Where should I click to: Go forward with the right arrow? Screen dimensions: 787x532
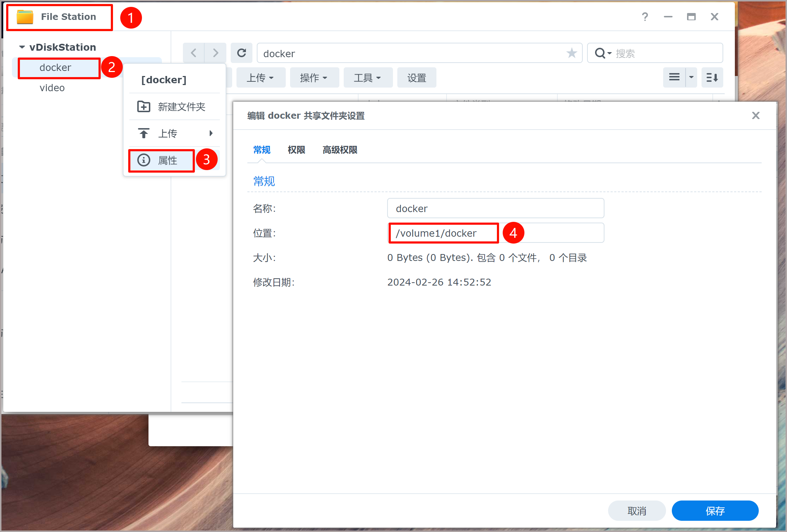(215, 53)
